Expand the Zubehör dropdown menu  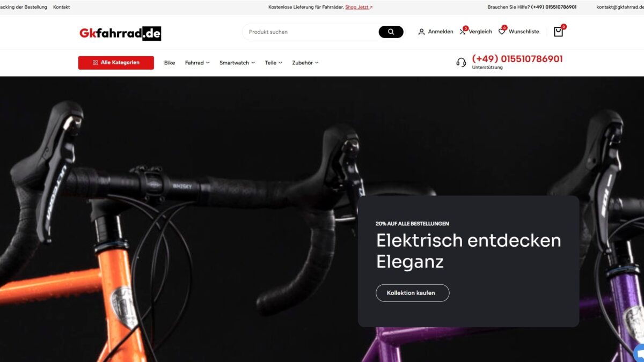click(305, 63)
